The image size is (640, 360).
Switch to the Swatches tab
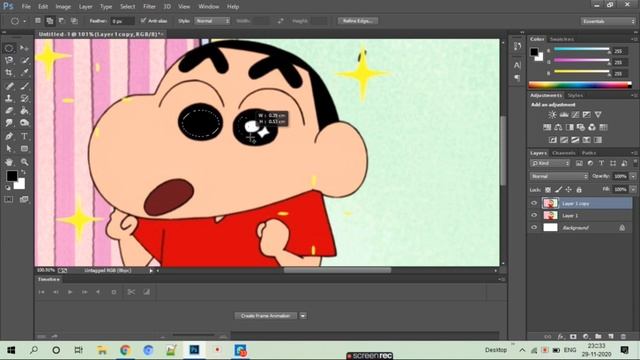point(562,39)
